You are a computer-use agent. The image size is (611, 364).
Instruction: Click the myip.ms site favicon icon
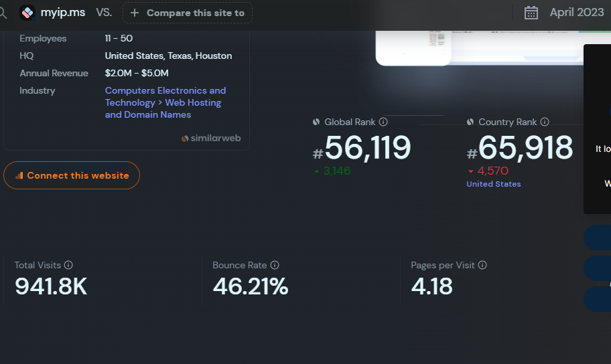click(x=27, y=13)
